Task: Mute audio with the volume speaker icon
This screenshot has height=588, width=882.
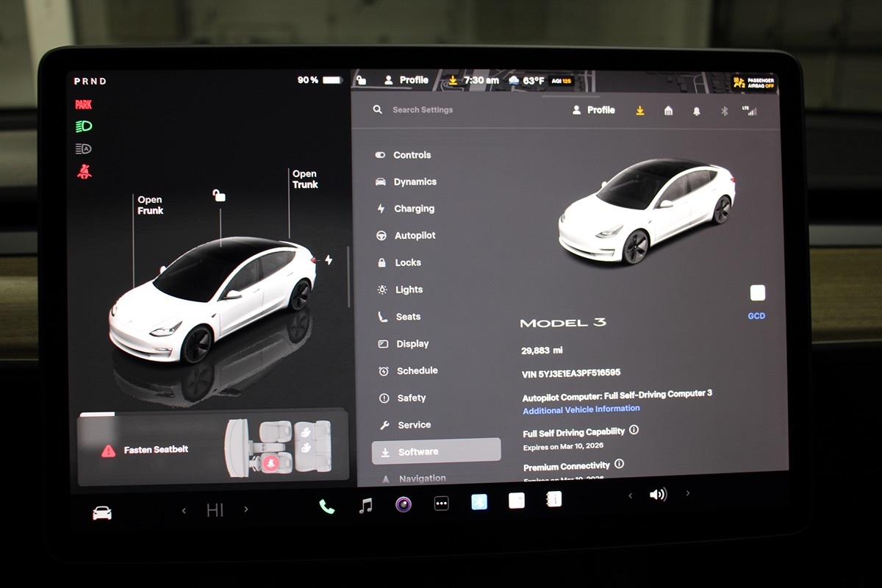Action: 658,495
